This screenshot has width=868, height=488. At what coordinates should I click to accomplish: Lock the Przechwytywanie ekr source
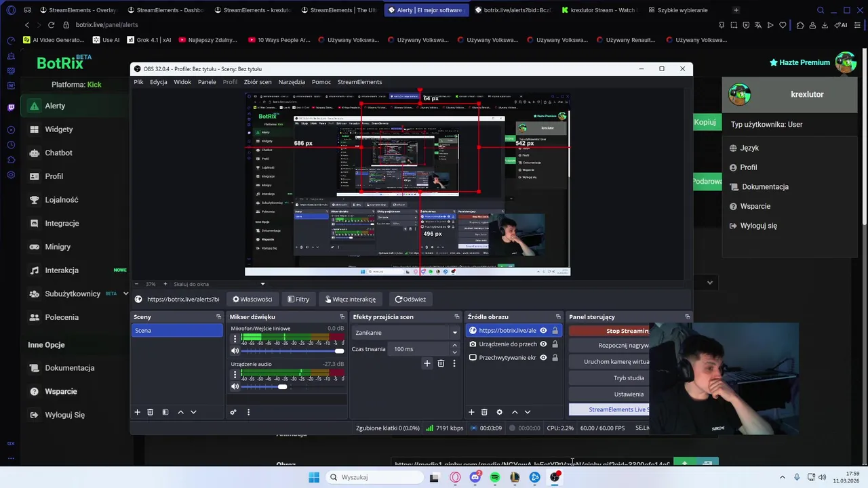(x=555, y=358)
